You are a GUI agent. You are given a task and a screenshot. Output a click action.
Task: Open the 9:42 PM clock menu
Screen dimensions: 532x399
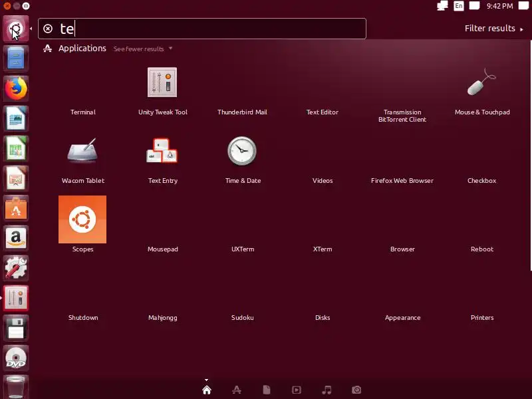tap(500, 6)
